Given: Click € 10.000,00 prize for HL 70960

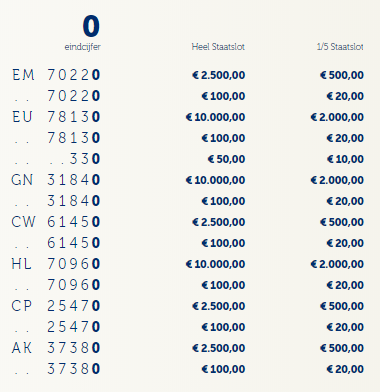Looking at the screenshot, I should [215, 264].
